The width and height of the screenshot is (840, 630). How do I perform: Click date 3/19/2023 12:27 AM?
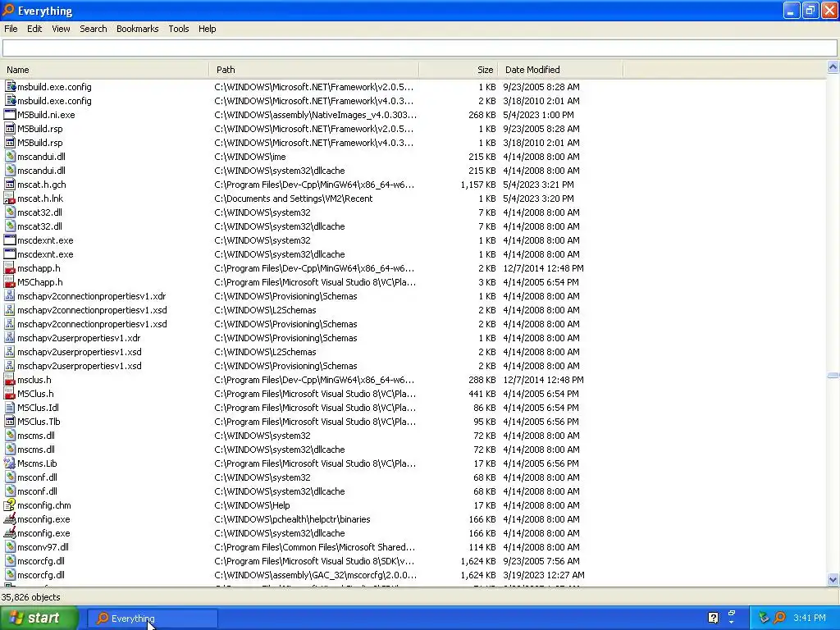544,574
